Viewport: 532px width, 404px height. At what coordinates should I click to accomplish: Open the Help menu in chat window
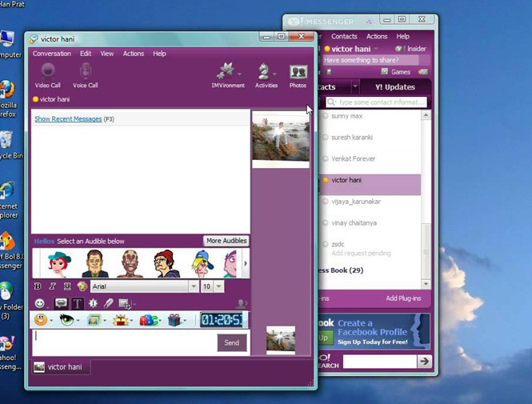(x=159, y=54)
